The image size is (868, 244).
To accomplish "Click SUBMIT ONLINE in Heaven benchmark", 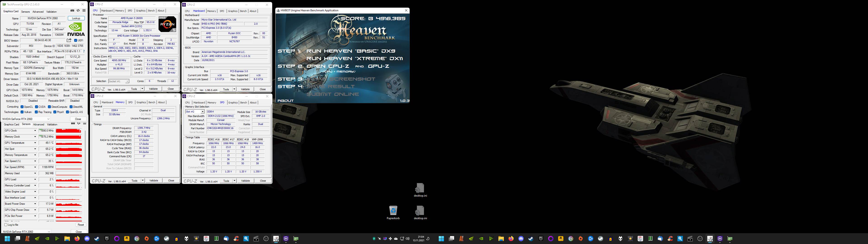I will 333,94.
